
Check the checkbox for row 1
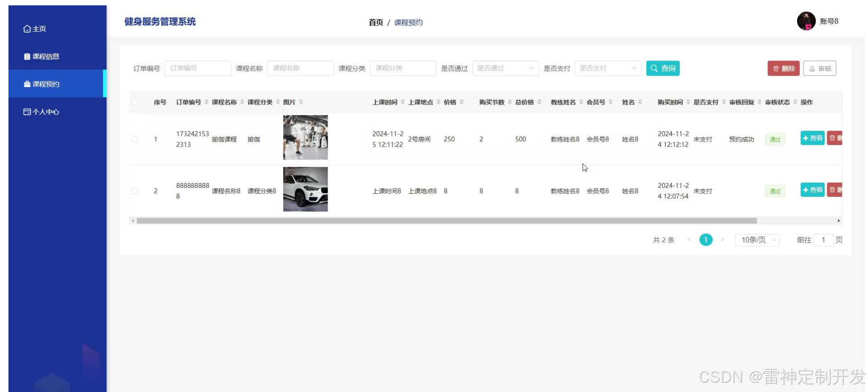click(x=134, y=139)
